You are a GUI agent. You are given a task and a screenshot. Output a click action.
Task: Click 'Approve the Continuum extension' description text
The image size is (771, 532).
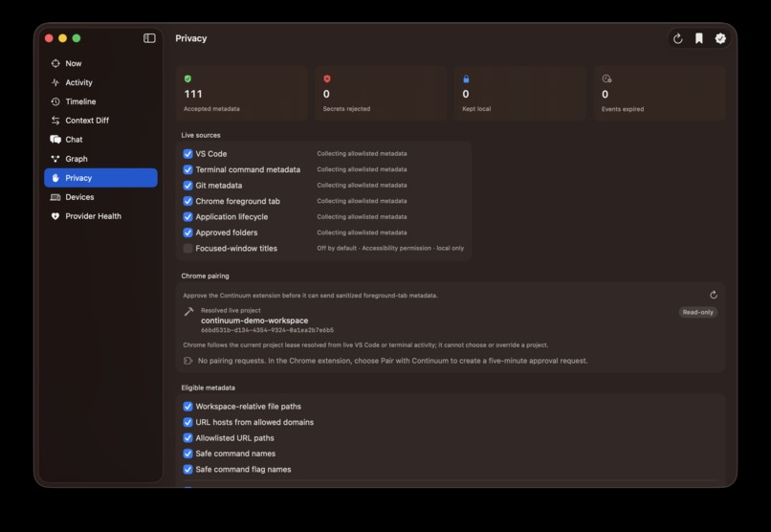pyautogui.click(x=310, y=296)
